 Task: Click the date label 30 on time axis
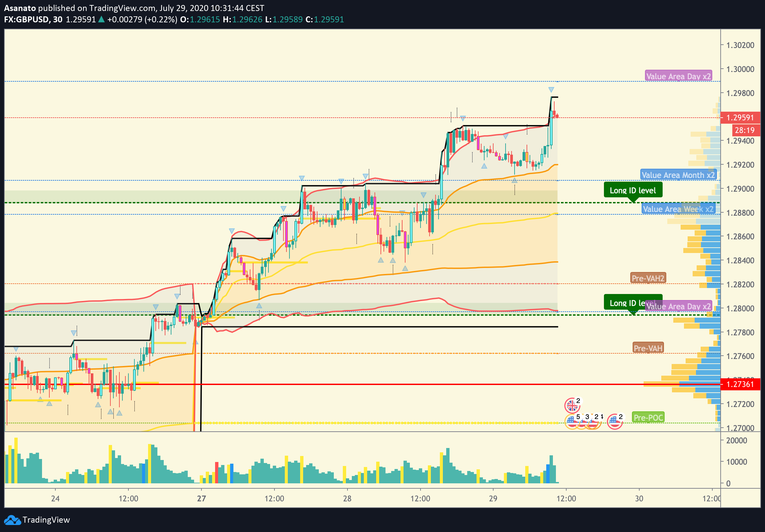(639, 499)
